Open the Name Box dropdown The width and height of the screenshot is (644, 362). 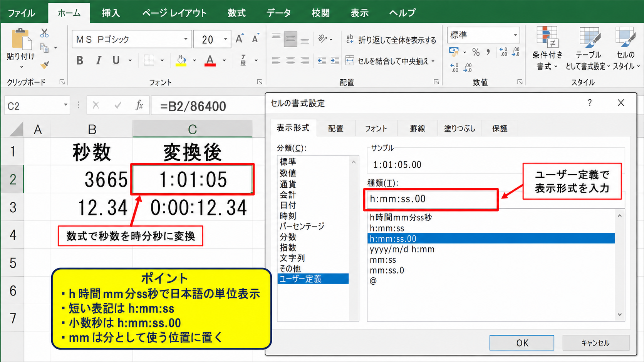coord(65,105)
